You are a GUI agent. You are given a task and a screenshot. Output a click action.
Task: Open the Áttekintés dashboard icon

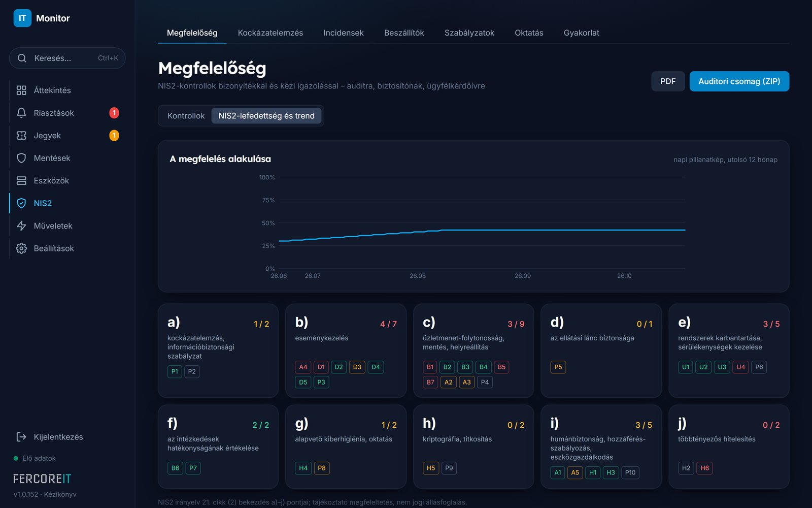21,90
